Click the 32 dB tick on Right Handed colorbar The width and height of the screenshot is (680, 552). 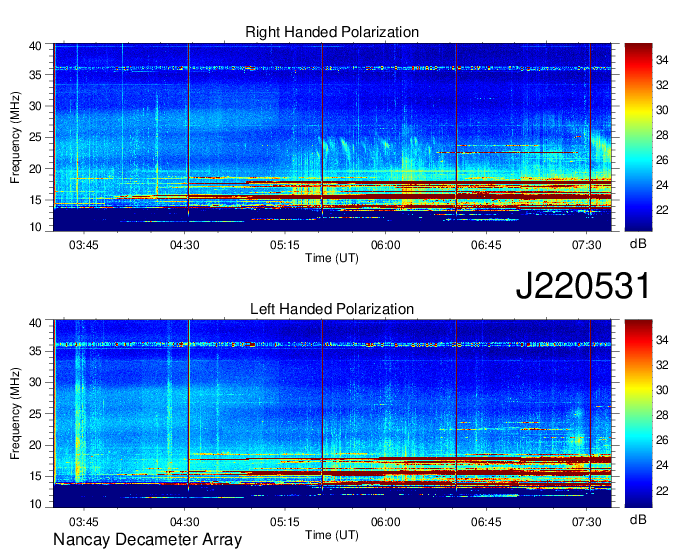coord(662,85)
